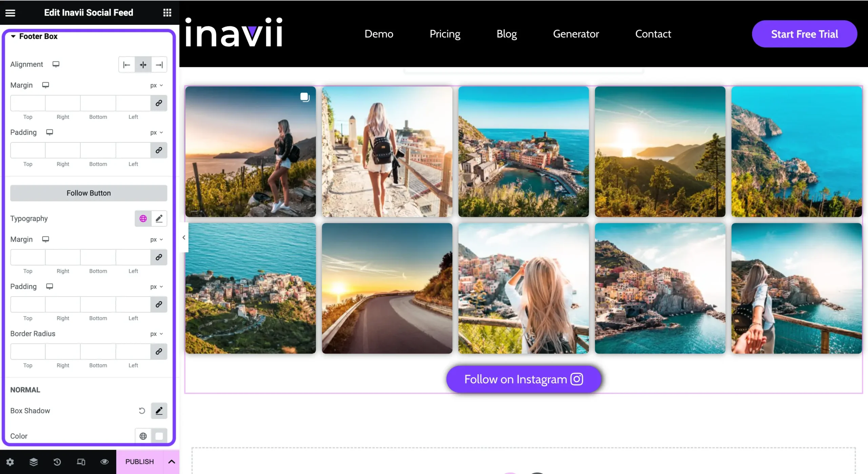Open the Color picker swatch

(159, 436)
